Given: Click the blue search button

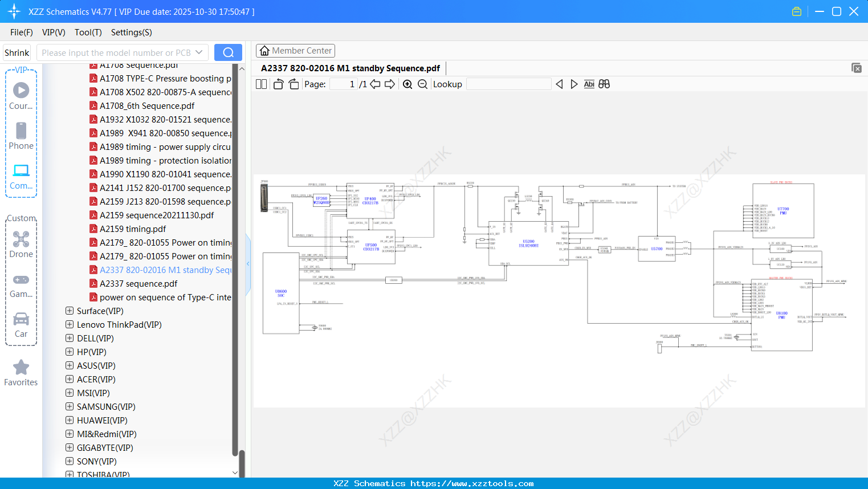Looking at the screenshot, I should point(228,52).
